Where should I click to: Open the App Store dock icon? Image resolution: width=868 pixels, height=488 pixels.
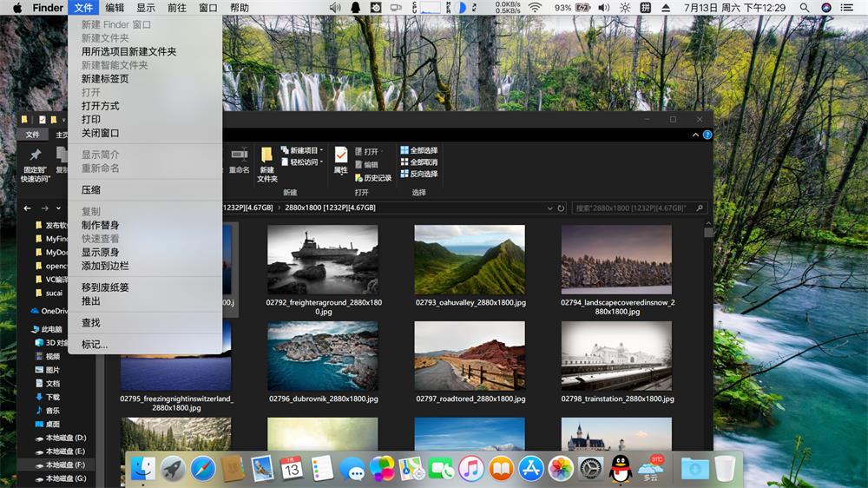531,469
